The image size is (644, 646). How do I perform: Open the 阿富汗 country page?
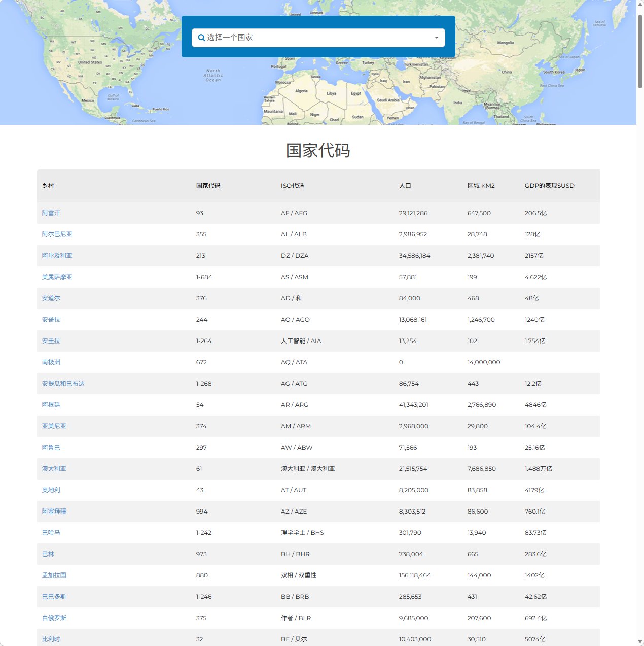tap(51, 213)
